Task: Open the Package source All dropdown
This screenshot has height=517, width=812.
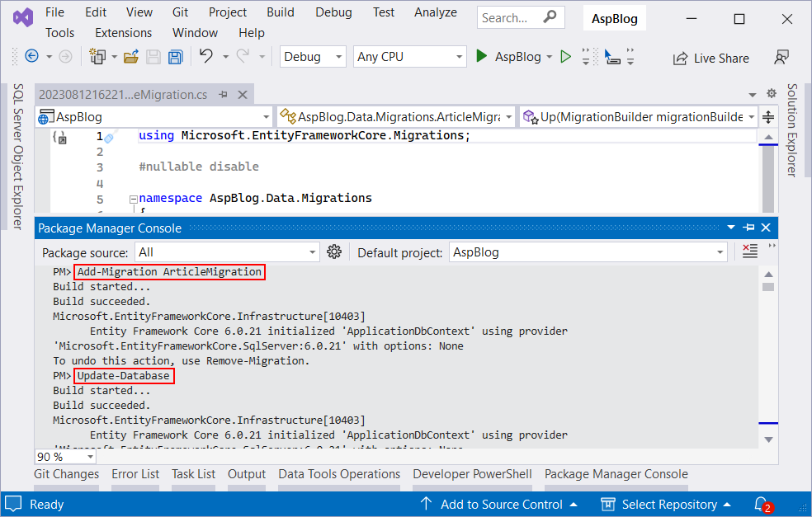Action: tap(311, 251)
